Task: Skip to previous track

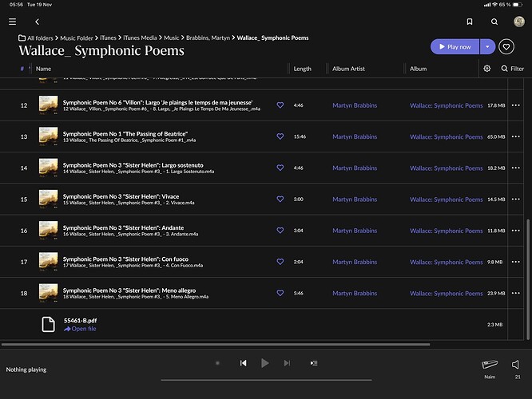Action: [244, 363]
